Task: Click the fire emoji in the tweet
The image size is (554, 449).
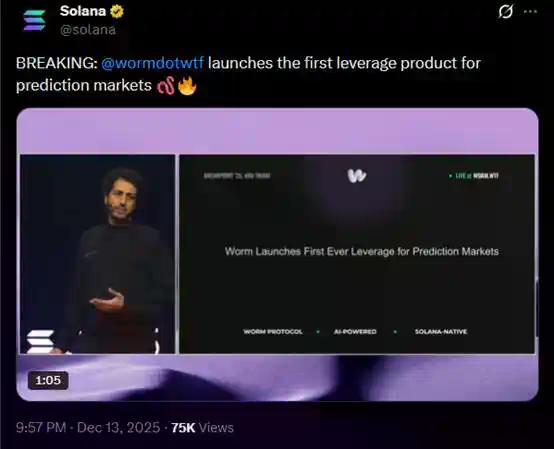Action: point(187,86)
